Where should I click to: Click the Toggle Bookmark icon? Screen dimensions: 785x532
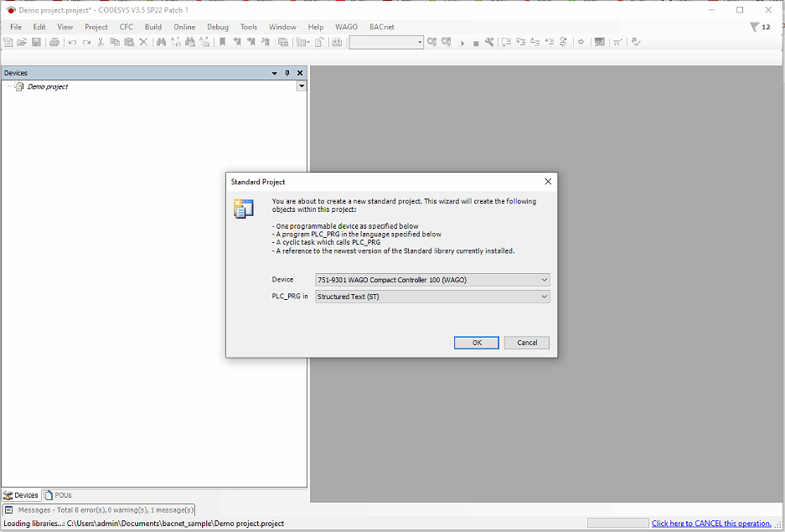tap(222, 42)
